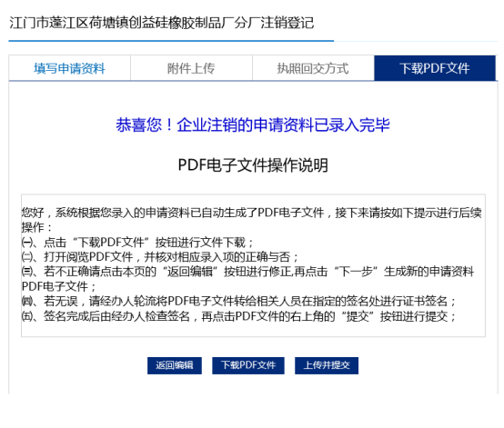Click the blue heading 恭喜您！企业注销的申请资料已录入完毕
The width and height of the screenshot is (504, 428).
[253, 124]
